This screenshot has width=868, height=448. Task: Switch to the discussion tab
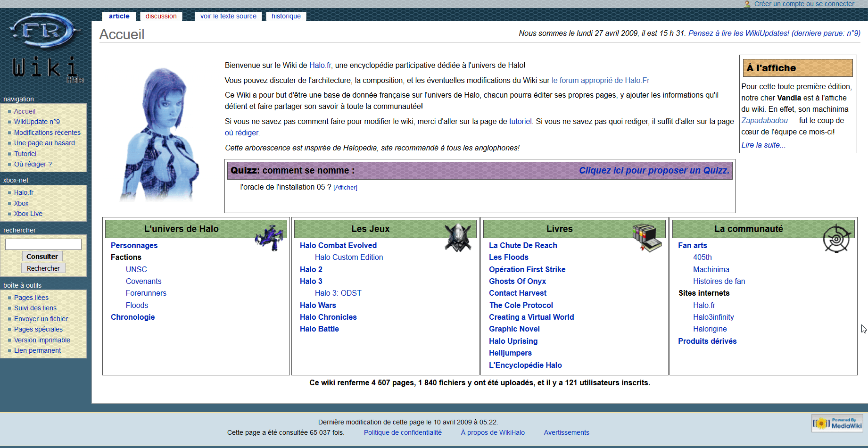(x=161, y=16)
